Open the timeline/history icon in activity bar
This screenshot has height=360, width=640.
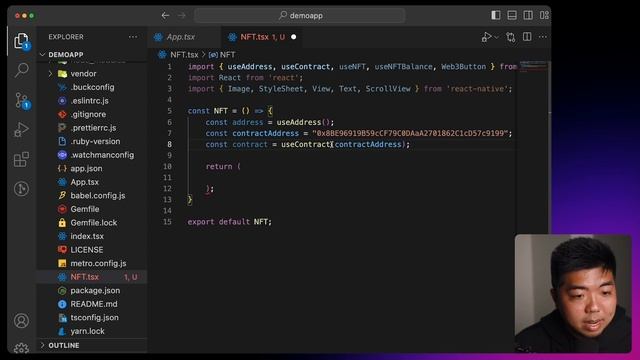tap(21, 189)
